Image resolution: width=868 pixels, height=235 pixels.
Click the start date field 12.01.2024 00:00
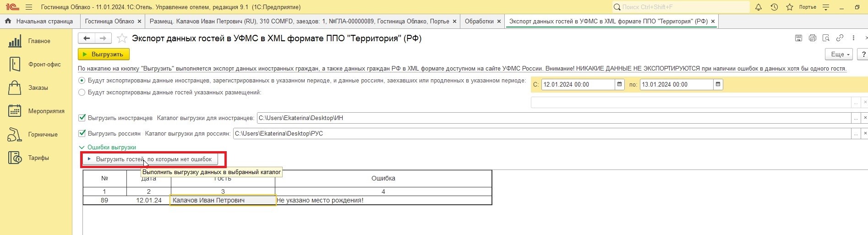(578, 84)
